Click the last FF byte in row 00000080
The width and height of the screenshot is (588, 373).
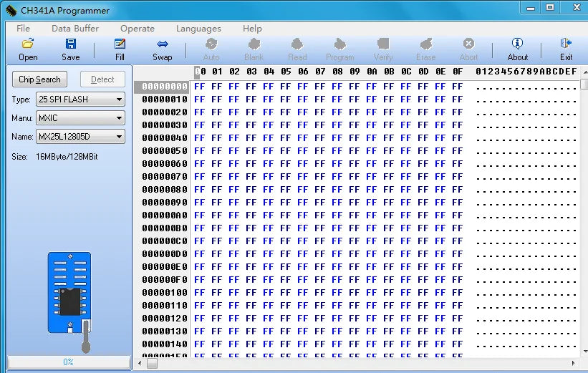pyautogui.click(x=458, y=189)
